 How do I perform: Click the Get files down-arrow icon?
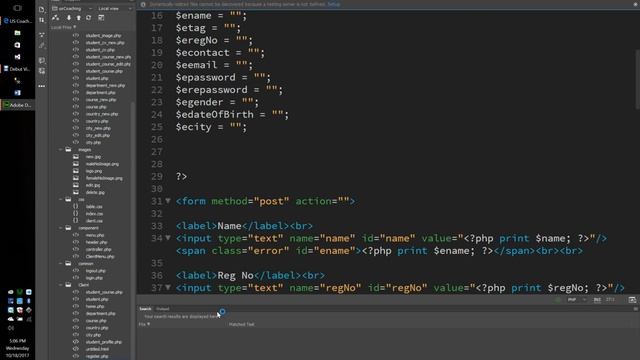click(69, 18)
